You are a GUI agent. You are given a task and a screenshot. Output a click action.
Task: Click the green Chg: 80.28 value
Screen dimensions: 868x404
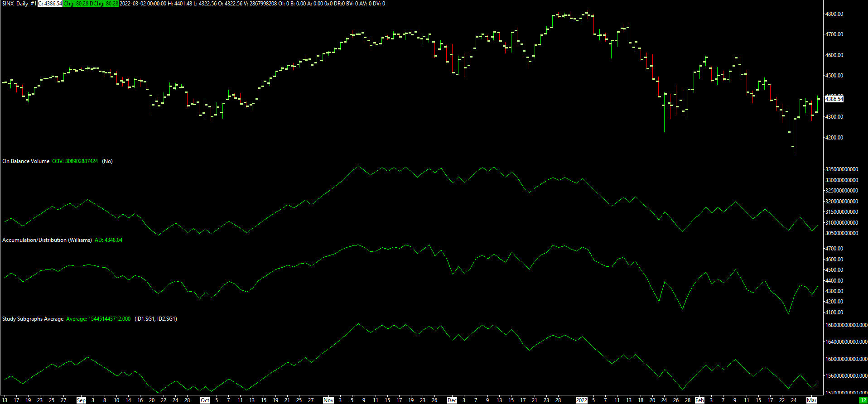pos(76,4)
